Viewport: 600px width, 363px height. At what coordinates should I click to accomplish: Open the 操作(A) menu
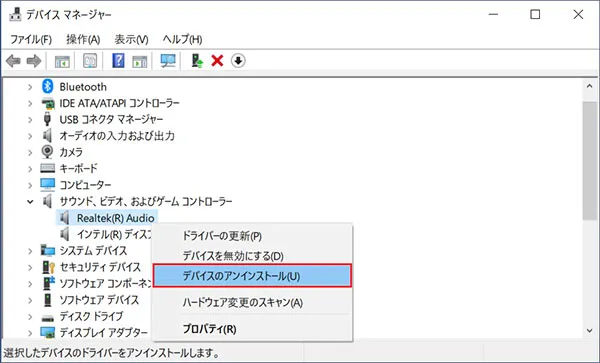pyautogui.click(x=83, y=39)
